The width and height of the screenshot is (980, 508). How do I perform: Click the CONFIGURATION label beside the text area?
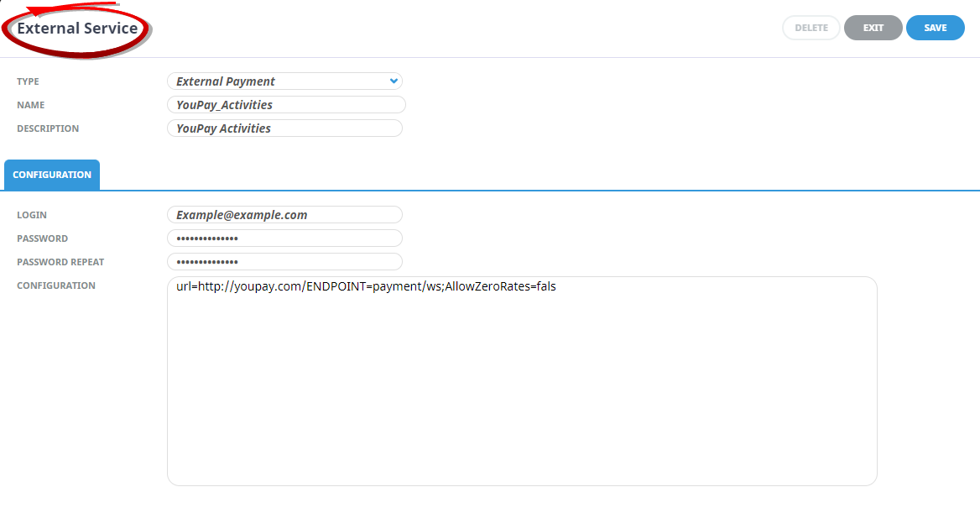point(56,285)
